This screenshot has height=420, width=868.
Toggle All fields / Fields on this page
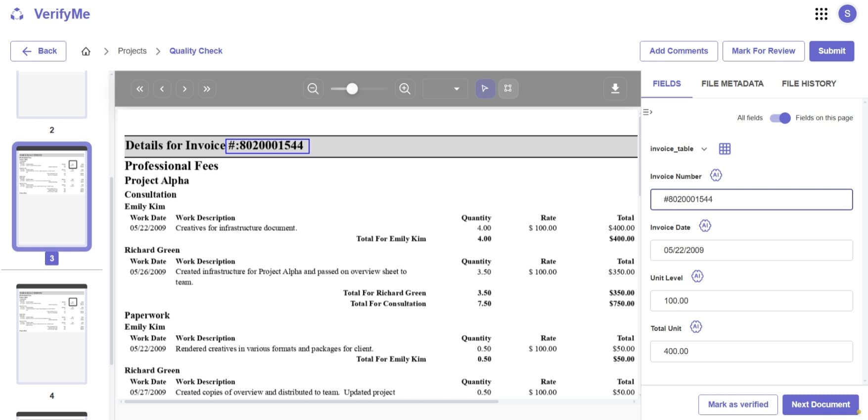pyautogui.click(x=780, y=118)
